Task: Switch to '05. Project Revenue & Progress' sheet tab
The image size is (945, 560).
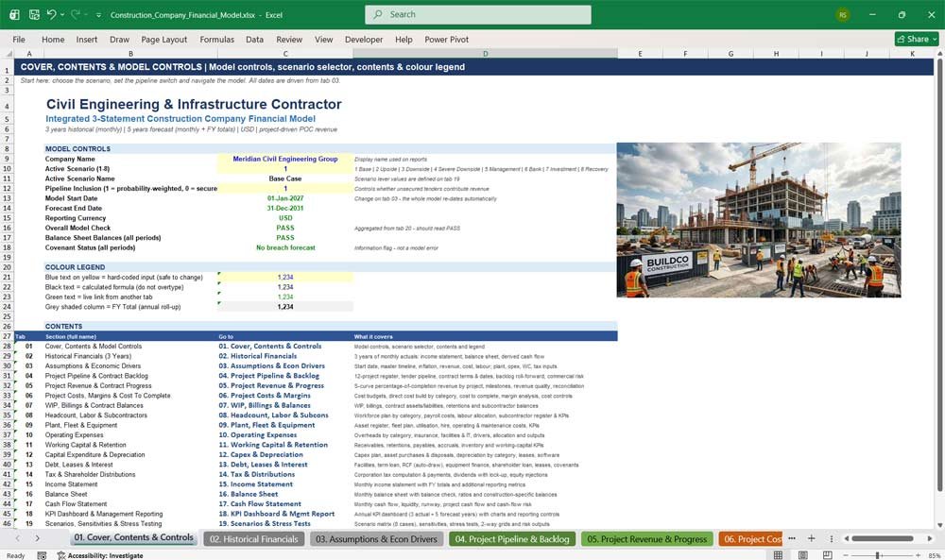Action: pyautogui.click(x=647, y=539)
